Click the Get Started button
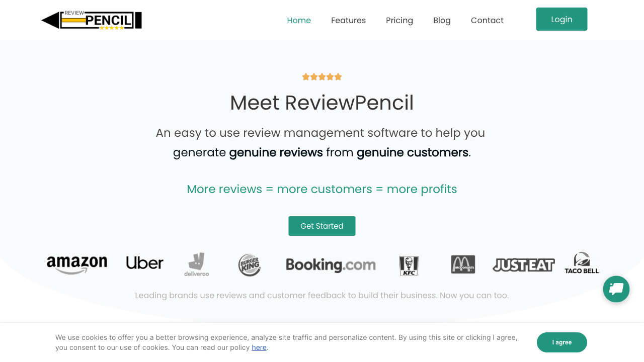The height and width of the screenshot is (362, 644). click(322, 226)
